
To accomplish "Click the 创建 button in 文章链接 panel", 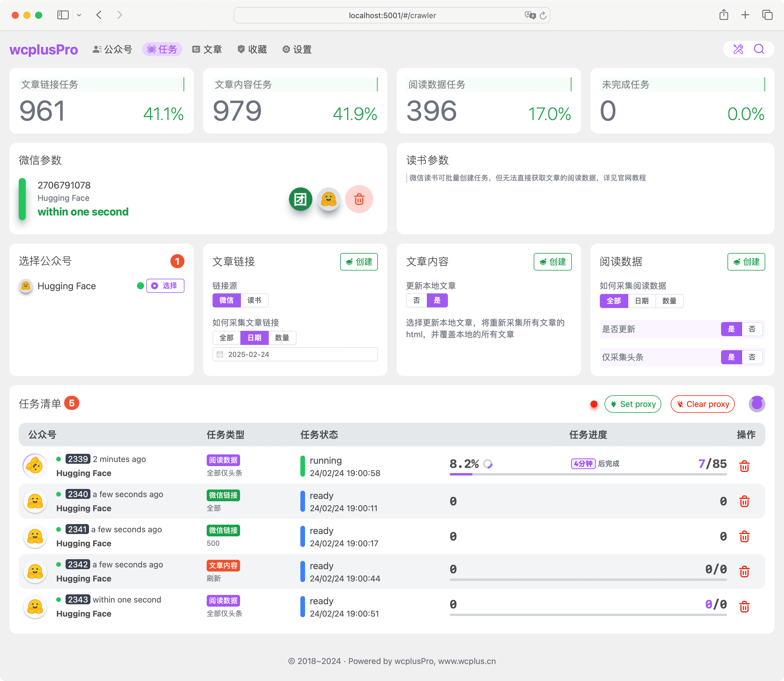I will pos(359,261).
